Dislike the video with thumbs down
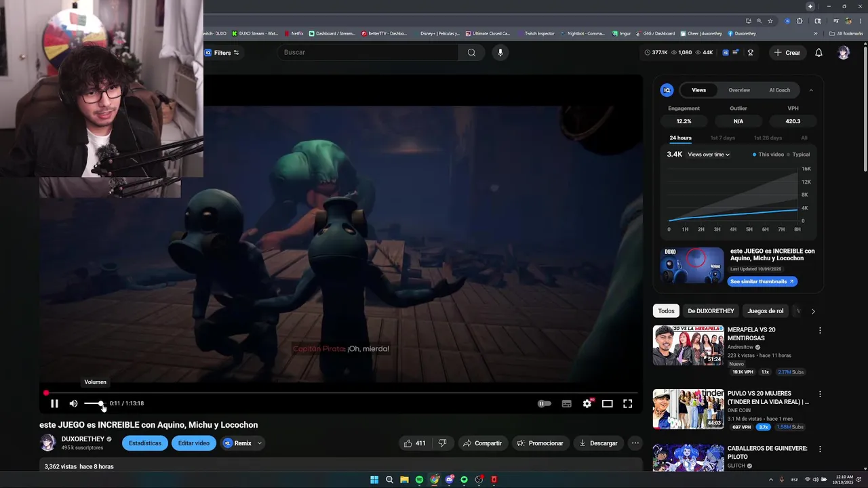 tap(443, 443)
